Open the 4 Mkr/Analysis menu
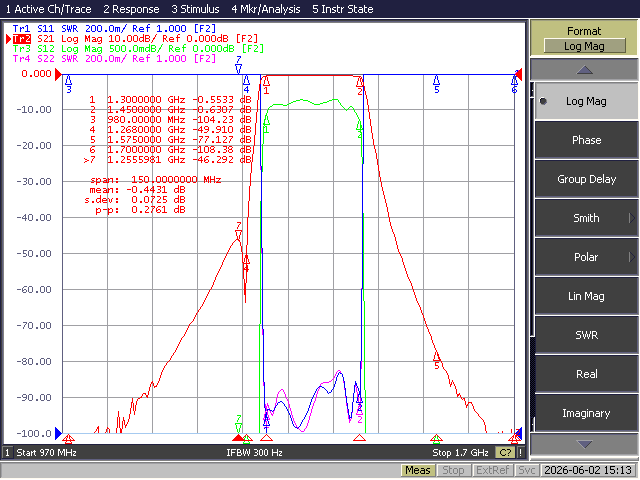Screen dimensions: 640x480 (266, 9)
